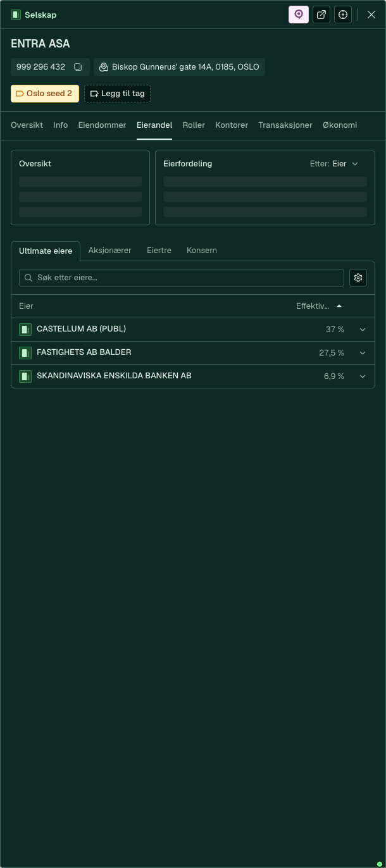Switch to Konsern sub-tab
The image size is (386, 868).
pos(202,251)
